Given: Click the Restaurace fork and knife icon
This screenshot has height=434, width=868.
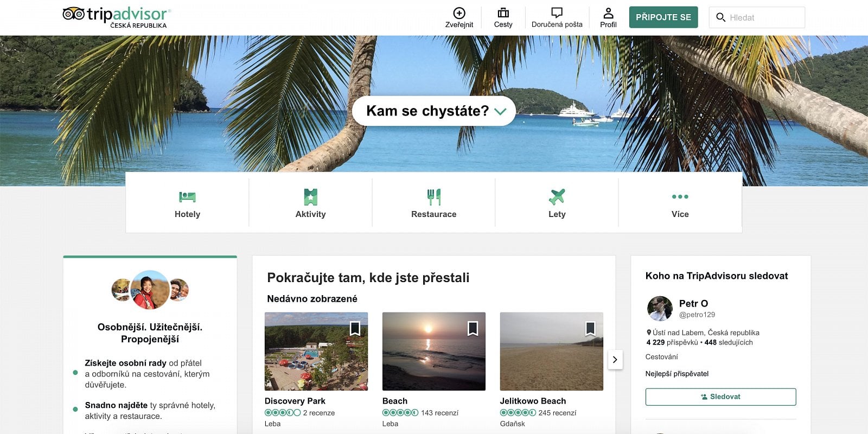Looking at the screenshot, I should click(x=434, y=196).
